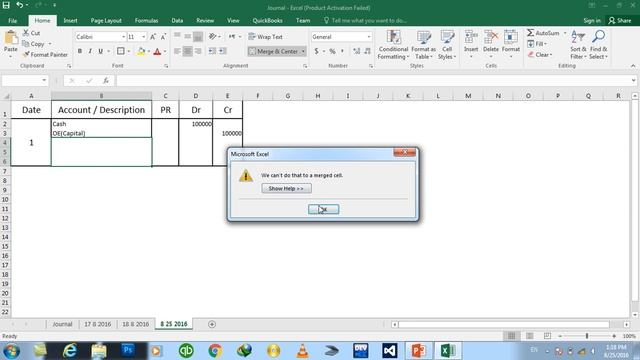Switch to Page Layout view icon
The height and width of the screenshot is (360, 640).
pos(529,336)
